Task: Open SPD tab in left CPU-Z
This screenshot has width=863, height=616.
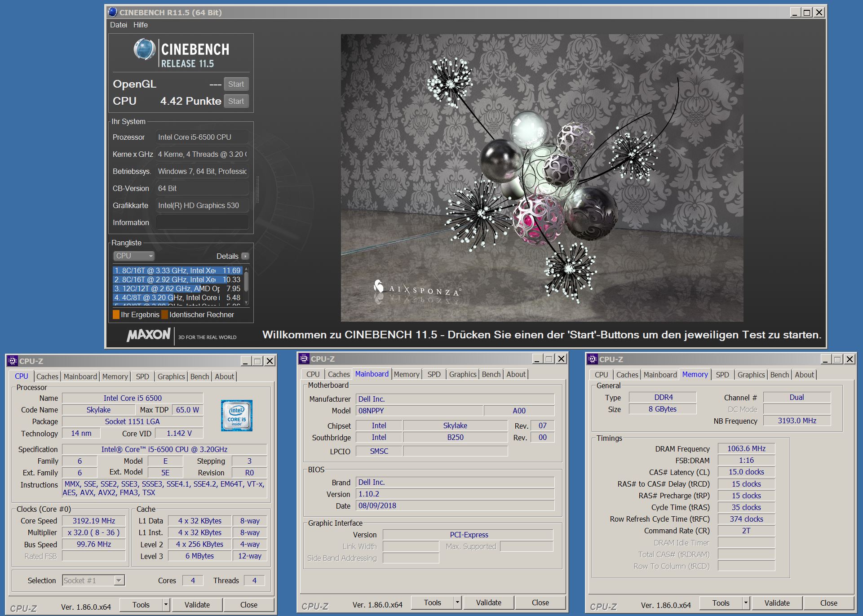Action: (x=142, y=377)
